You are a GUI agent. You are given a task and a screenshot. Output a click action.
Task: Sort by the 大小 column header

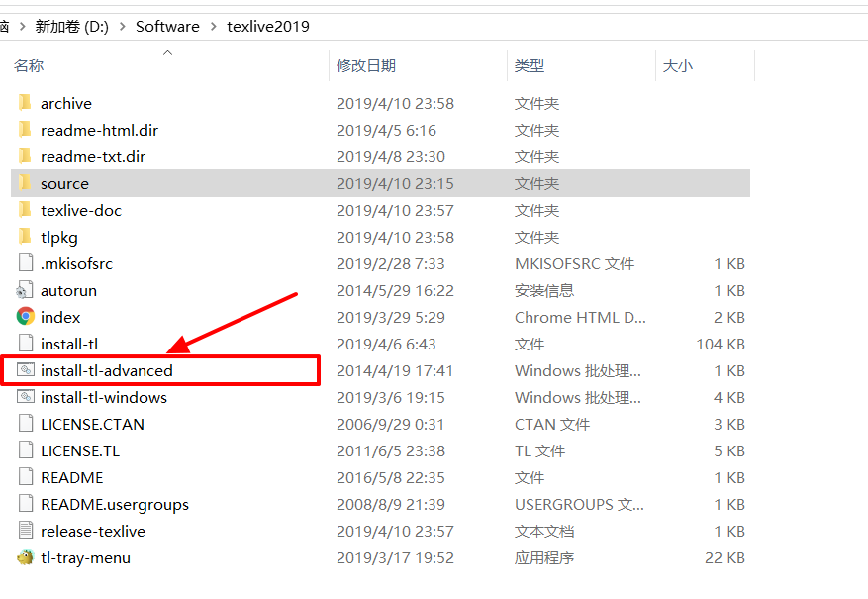point(678,66)
